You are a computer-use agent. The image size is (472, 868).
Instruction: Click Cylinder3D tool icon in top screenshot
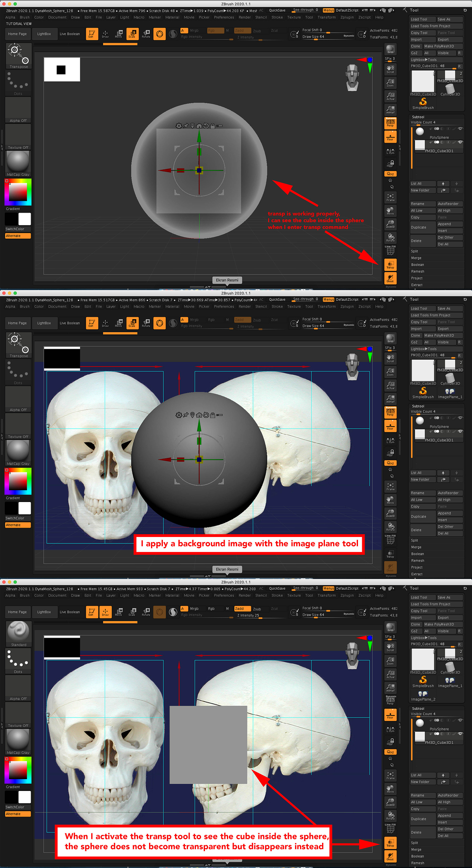click(450, 90)
